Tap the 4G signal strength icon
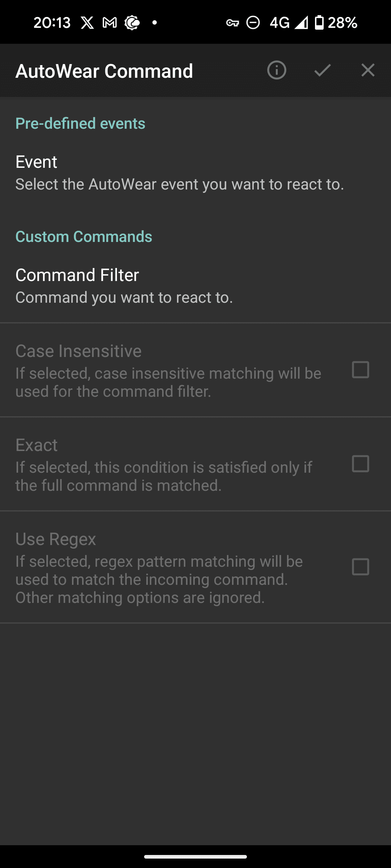This screenshot has width=391, height=868. pos(301,23)
